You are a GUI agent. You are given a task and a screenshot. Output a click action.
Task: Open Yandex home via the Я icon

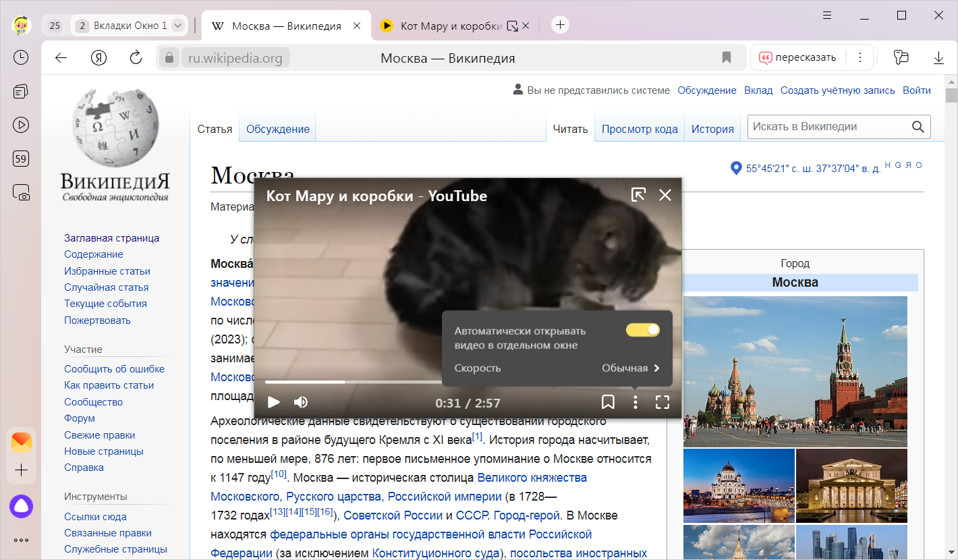point(99,58)
